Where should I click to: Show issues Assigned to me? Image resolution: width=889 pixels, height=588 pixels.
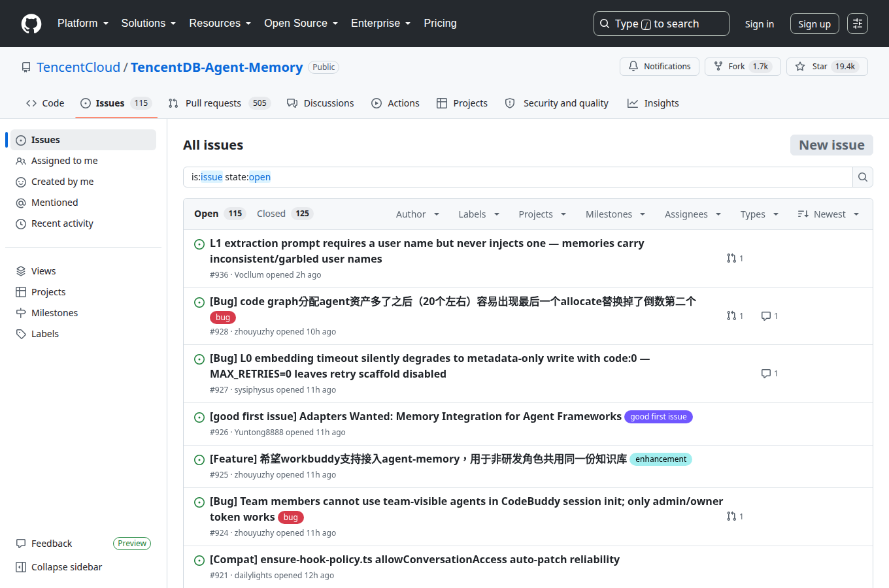83,161
